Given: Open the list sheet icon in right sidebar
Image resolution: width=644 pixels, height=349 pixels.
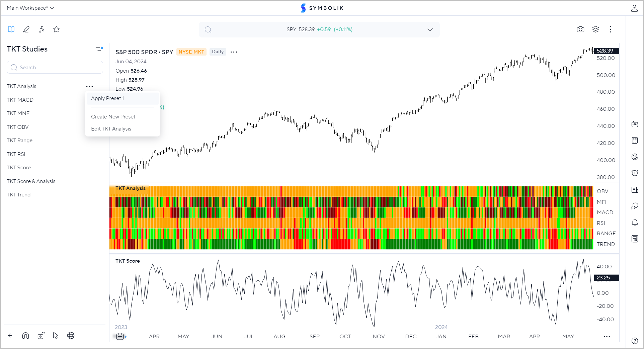Looking at the screenshot, I should point(635,141).
